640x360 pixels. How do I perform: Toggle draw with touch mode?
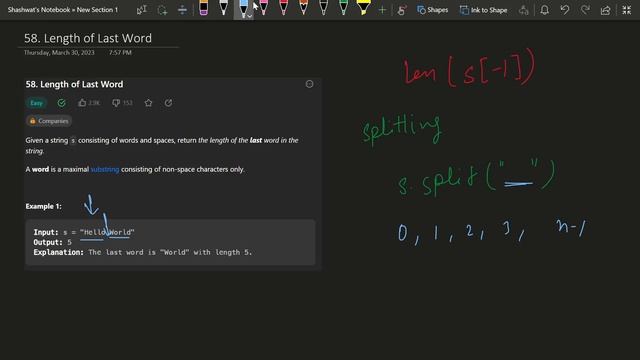coord(402,10)
